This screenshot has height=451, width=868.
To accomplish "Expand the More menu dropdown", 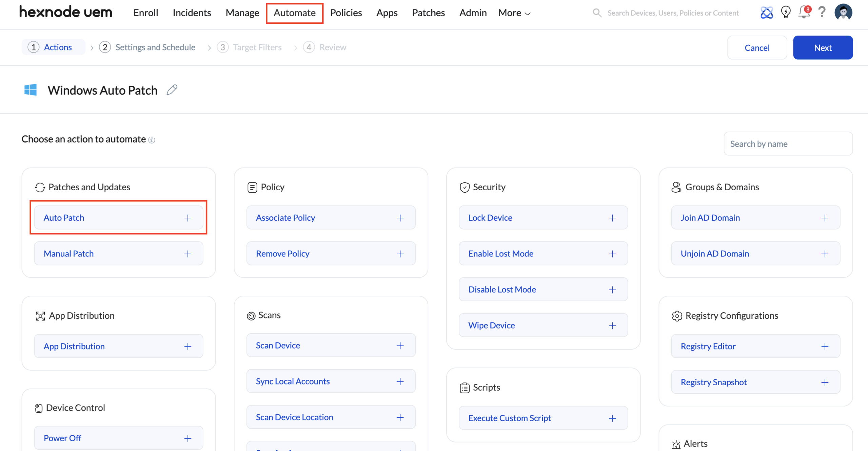I will tap(514, 13).
